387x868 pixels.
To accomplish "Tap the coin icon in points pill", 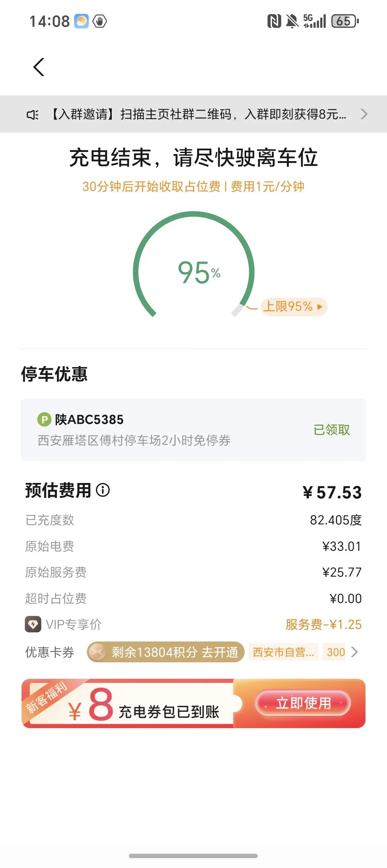I will click(97, 652).
